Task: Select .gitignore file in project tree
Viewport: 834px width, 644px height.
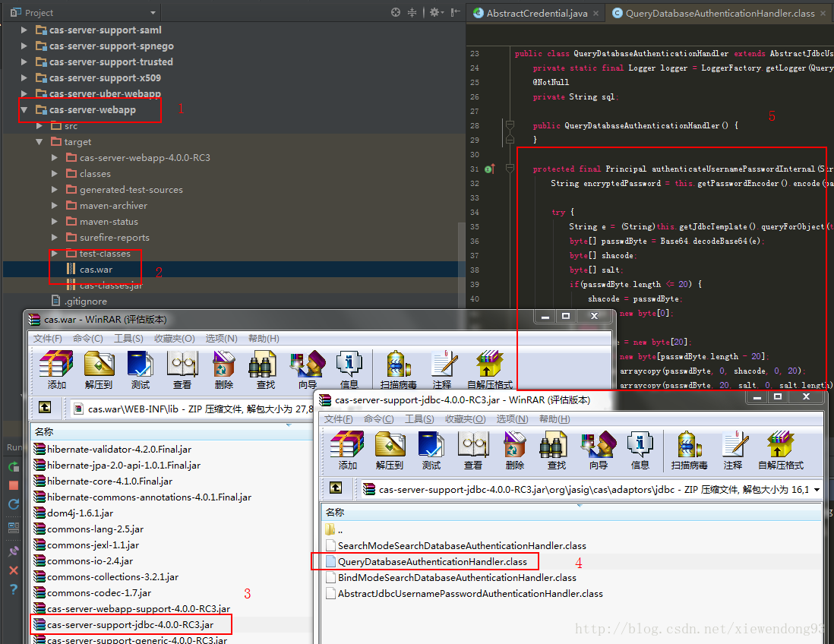Action: tap(85, 301)
